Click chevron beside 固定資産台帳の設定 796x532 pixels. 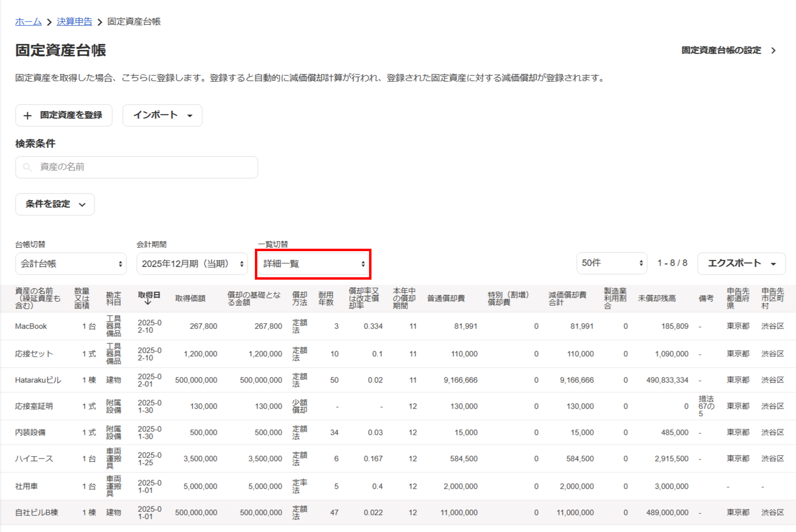click(773, 51)
